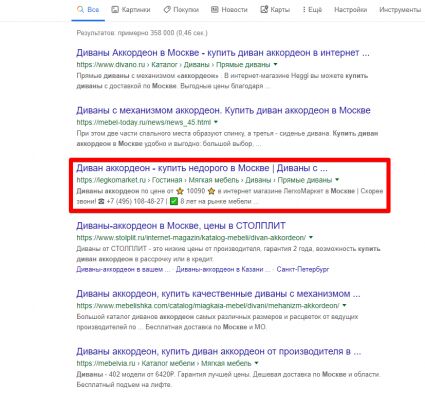
Task: Click the mebel-today.ru/news/news_45.html URL
Action: (x=144, y=122)
